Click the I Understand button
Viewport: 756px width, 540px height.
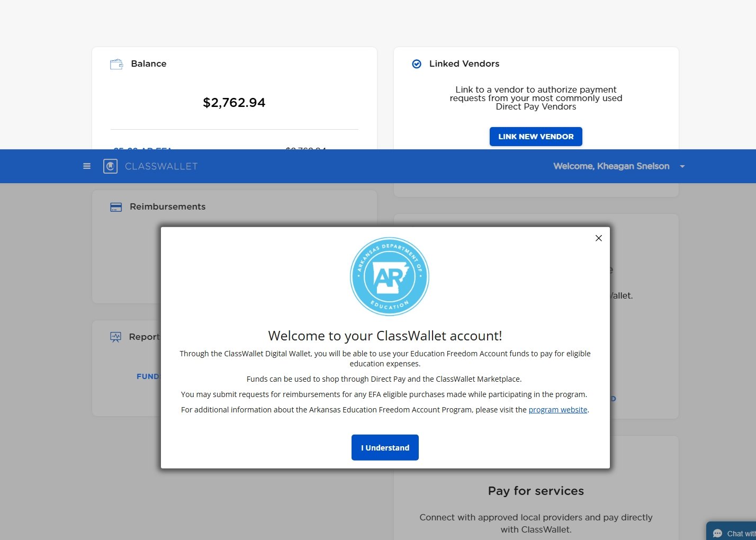(385, 447)
